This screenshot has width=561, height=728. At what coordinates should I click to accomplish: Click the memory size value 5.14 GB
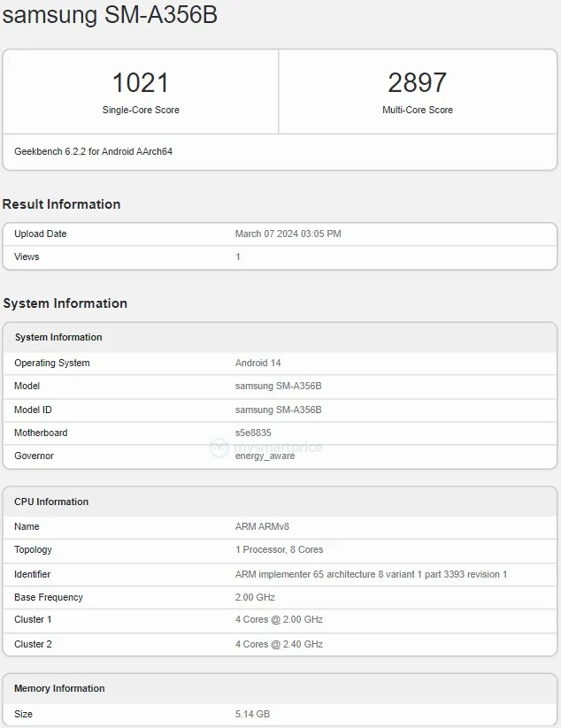[x=252, y=714]
